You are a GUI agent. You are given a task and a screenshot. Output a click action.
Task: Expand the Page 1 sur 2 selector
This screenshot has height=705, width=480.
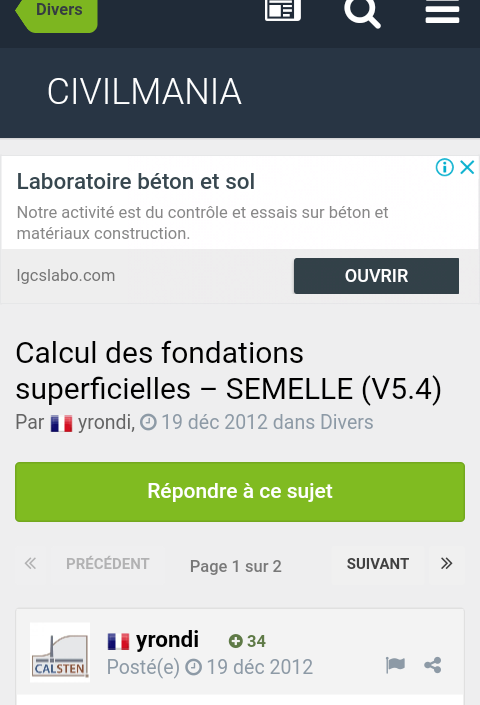tap(236, 566)
